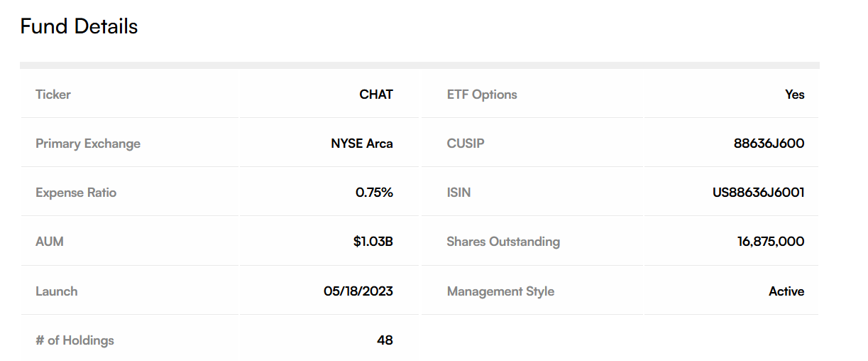The height and width of the screenshot is (361, 868).
Task: Select the Primary Exchange label
Action: 88,144
